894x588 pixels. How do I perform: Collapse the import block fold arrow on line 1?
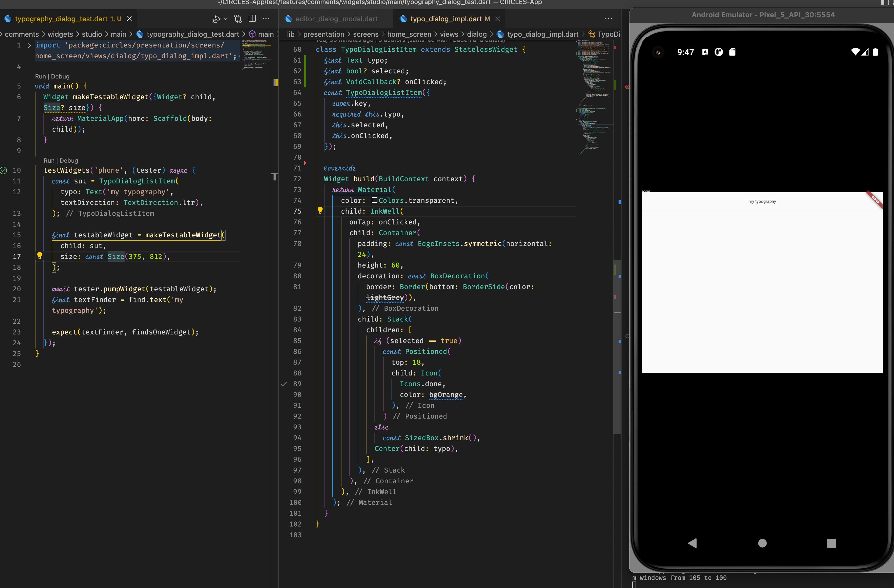tap(29, 45)
